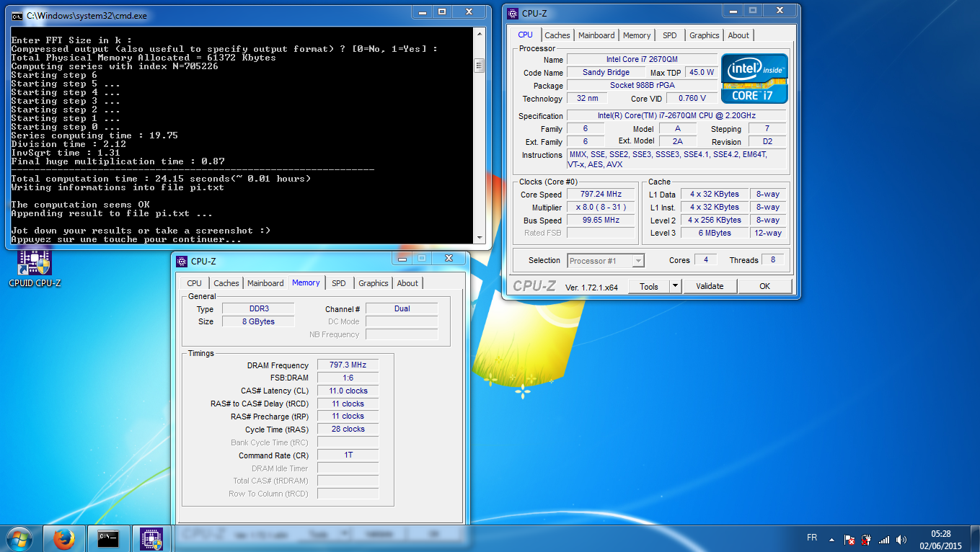Open the About tab in the Memory window
The width and height of the screenshot is (980, 552).
coord(407,283)
